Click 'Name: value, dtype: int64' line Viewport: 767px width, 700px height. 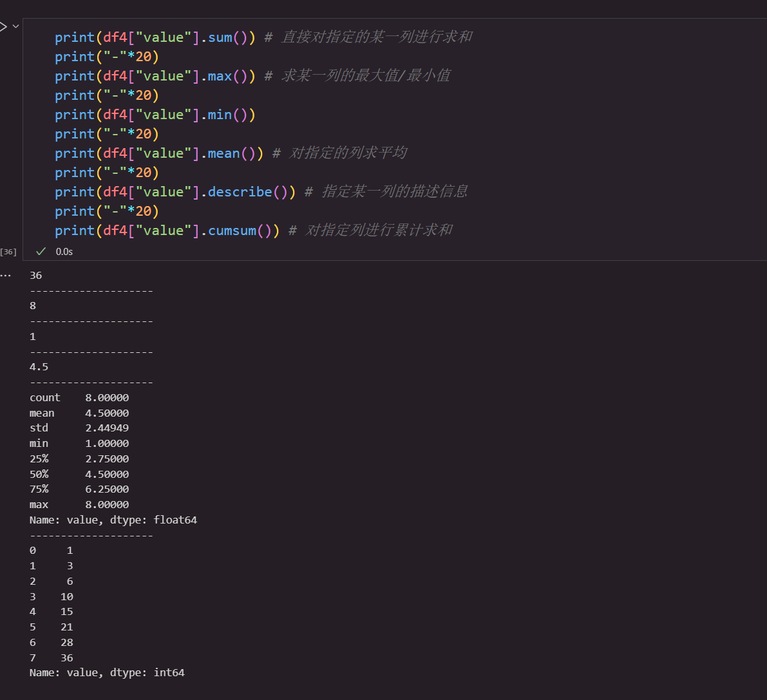107,672
